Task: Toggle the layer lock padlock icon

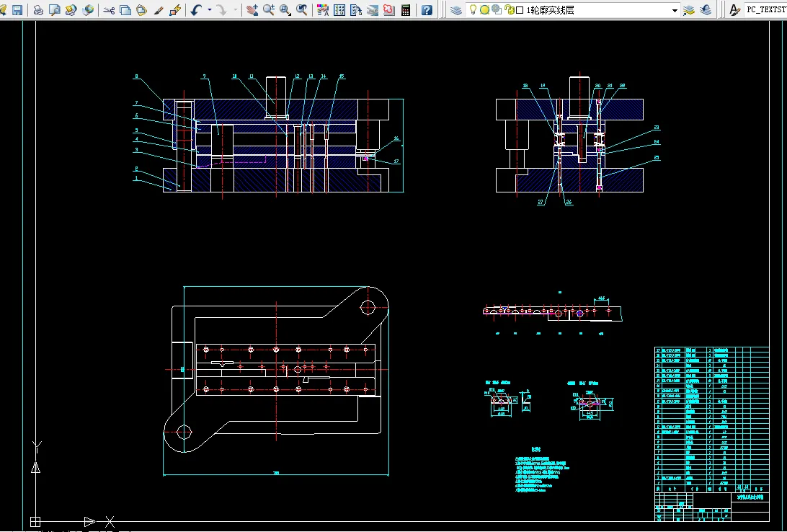Action: [509, 10]
